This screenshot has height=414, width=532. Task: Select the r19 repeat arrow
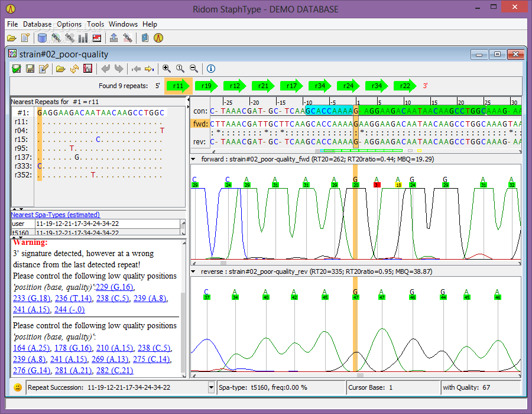(207, 86)
